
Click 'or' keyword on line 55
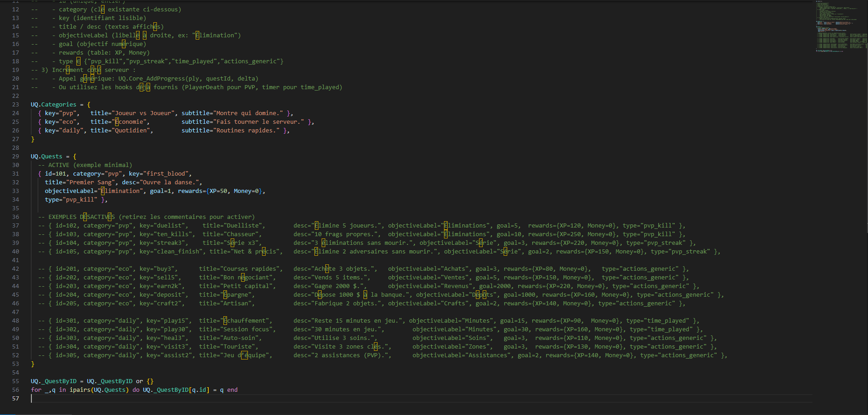click(x=139, y=381)
